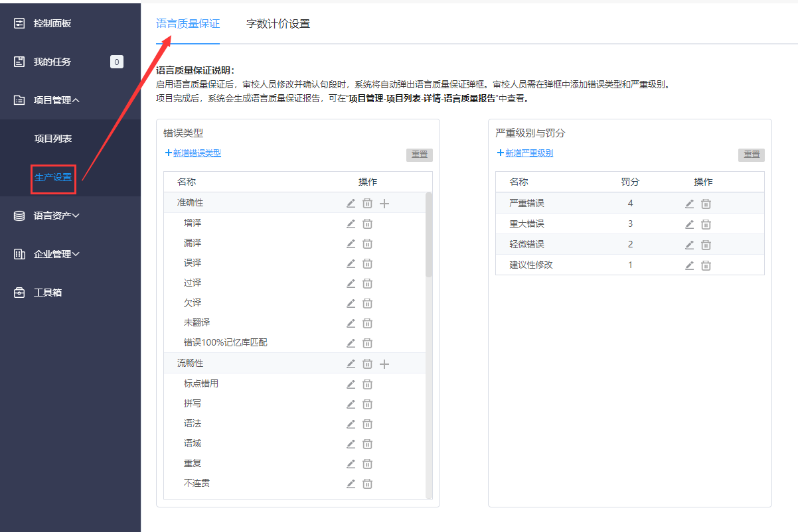Add a sub-type under 流畅性 with plus icon
The image size is (798, 532).
pos(384,364)
